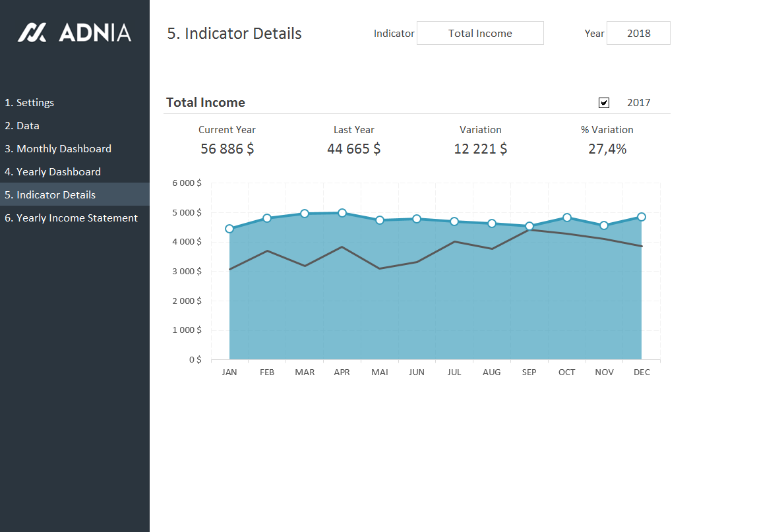Select the JUL marker on blue line
Screen dimensions: 784x532
pyautogui.click(x=454, y=222)
